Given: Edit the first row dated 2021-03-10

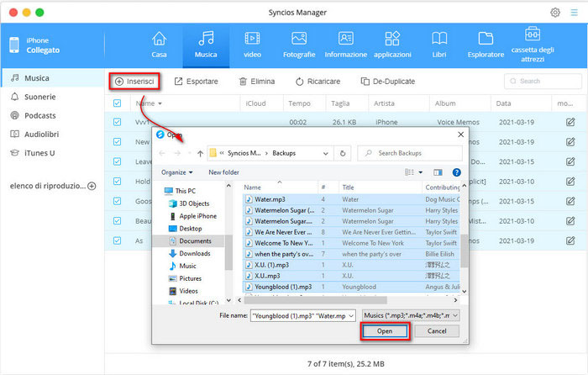Looking at the screenshot, I should (570, 182).
